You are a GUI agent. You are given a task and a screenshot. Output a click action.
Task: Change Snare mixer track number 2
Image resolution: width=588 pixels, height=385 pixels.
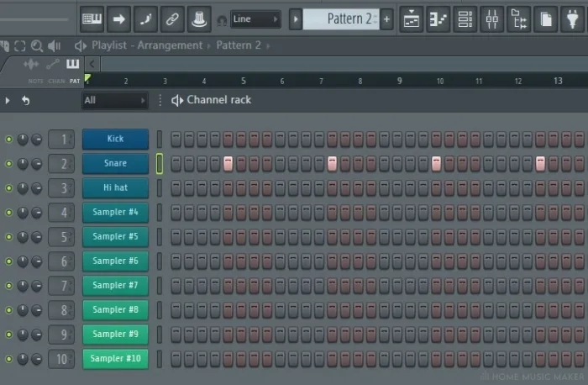coord(61,164)
